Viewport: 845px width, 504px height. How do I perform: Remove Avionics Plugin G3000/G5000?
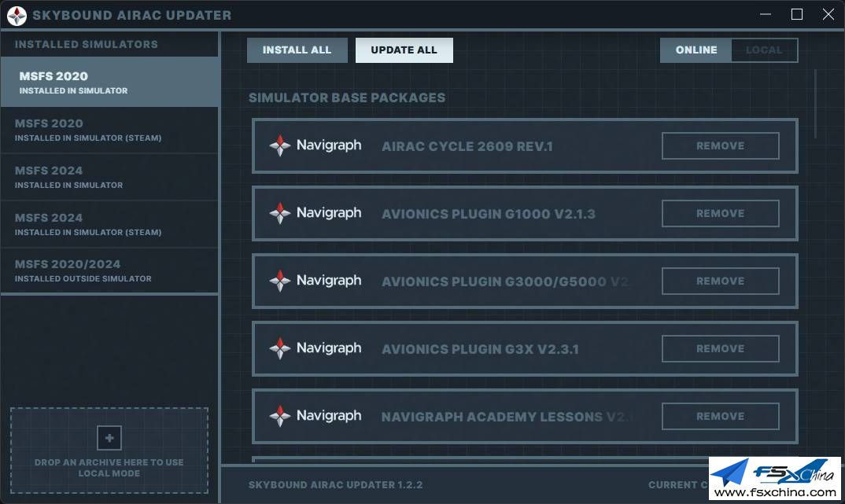point(721,281)
